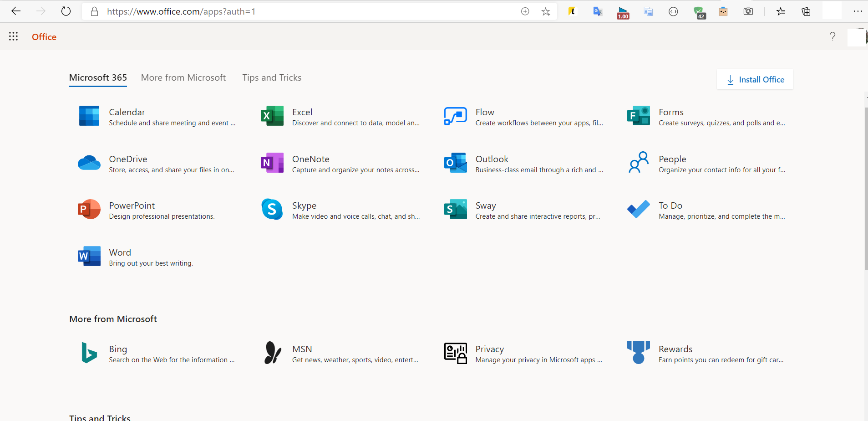Click the page's vertical scrollbar
The image size is (868, 421).
866,188
